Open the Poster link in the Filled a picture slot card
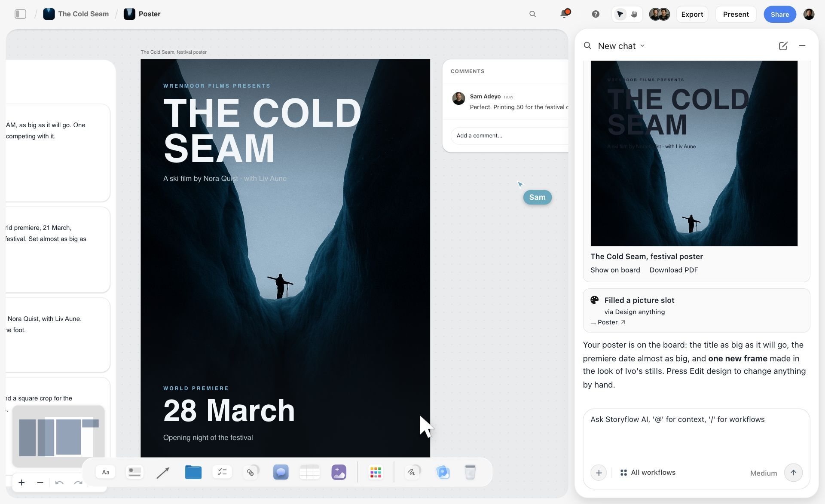This screenshot has height=504, width=825. coord(608,322)
